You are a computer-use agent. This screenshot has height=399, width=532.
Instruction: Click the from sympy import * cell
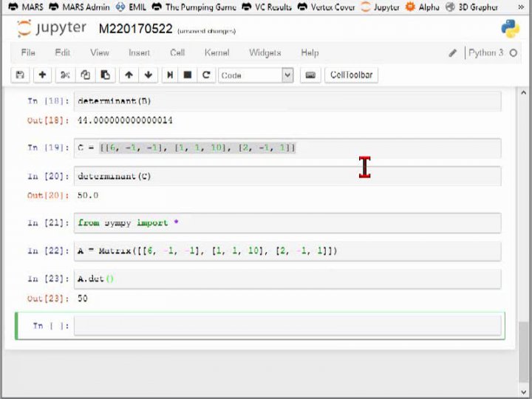tap(287, 223)
